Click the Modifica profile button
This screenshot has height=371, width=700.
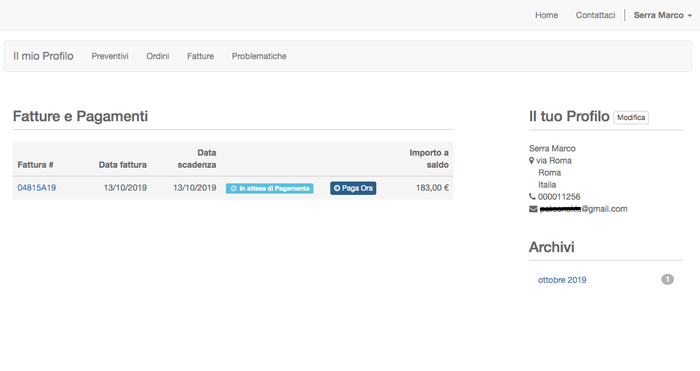[631, 117]
